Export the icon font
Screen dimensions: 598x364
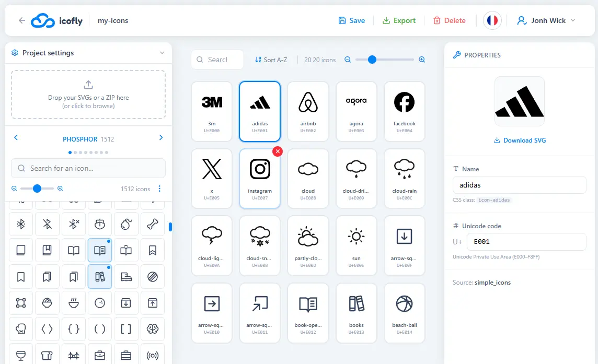[x=399, y=20]
